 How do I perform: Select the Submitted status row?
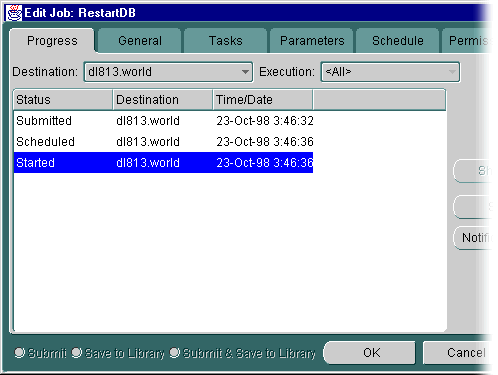pyautogui.click(x=163, y=121)
